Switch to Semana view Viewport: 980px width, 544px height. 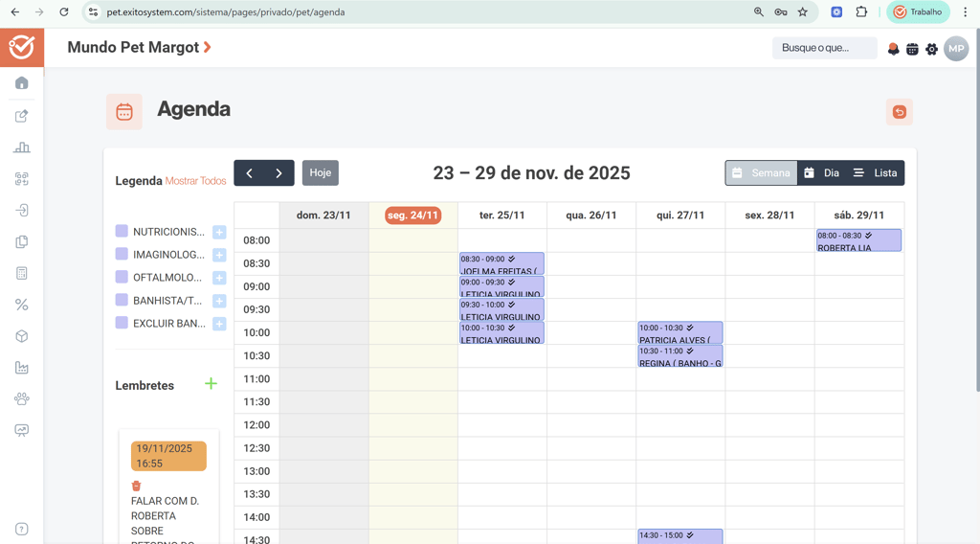tap(761, 173)
